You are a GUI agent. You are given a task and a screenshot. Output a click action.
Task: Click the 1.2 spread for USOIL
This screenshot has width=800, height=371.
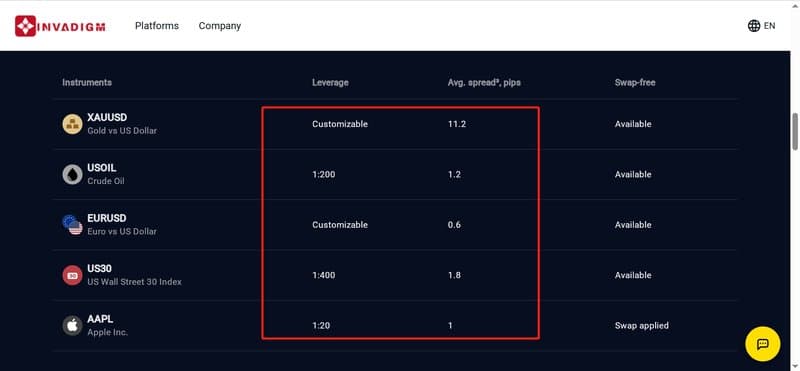click(454, 175)
